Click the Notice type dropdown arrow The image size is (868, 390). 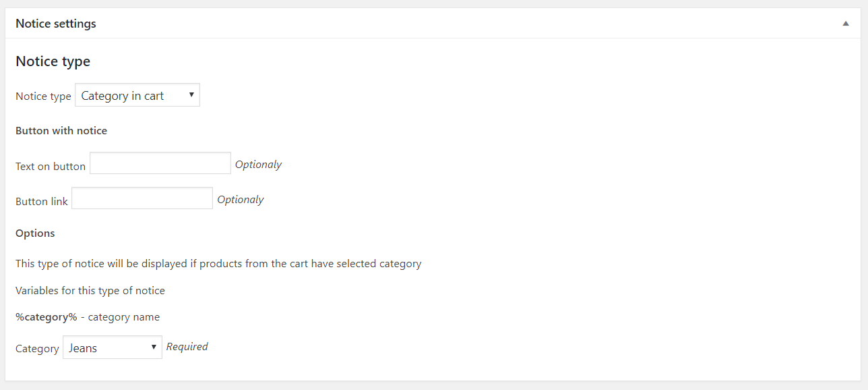[x=192, y=94]
